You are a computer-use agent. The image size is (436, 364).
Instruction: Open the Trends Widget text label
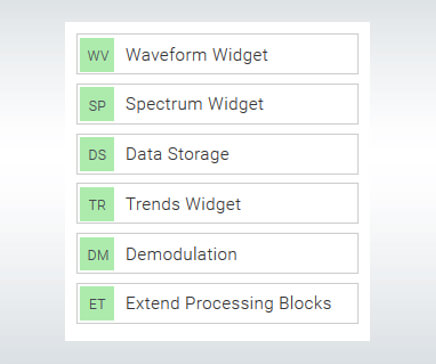coord(183,204)
